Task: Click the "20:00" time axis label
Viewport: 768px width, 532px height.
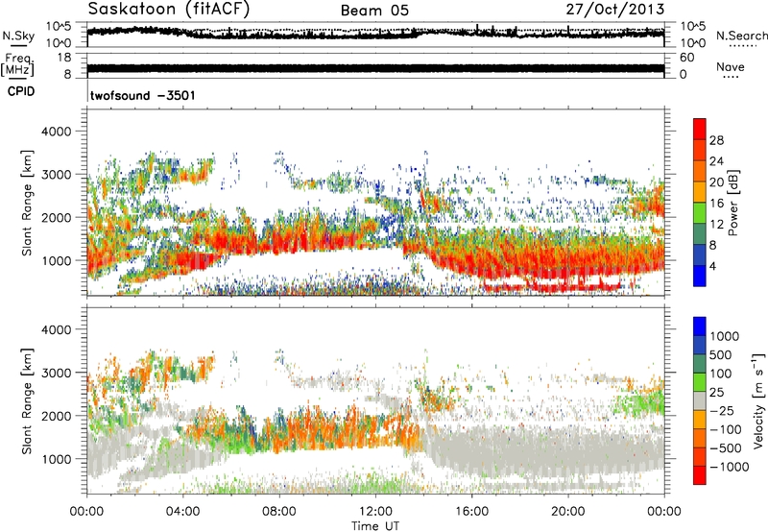Action: 568,512
